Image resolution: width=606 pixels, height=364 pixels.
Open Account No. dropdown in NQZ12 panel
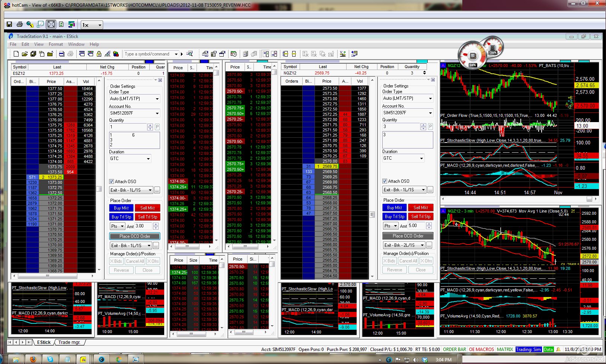tap(408, 113)
